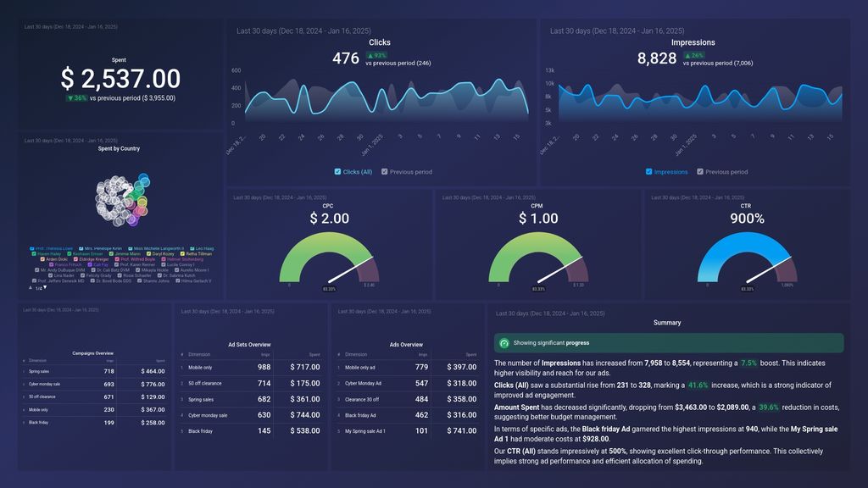Click the green 93% increase badge under Clicks
Screen dimensions: 868x488
[376, 55]
